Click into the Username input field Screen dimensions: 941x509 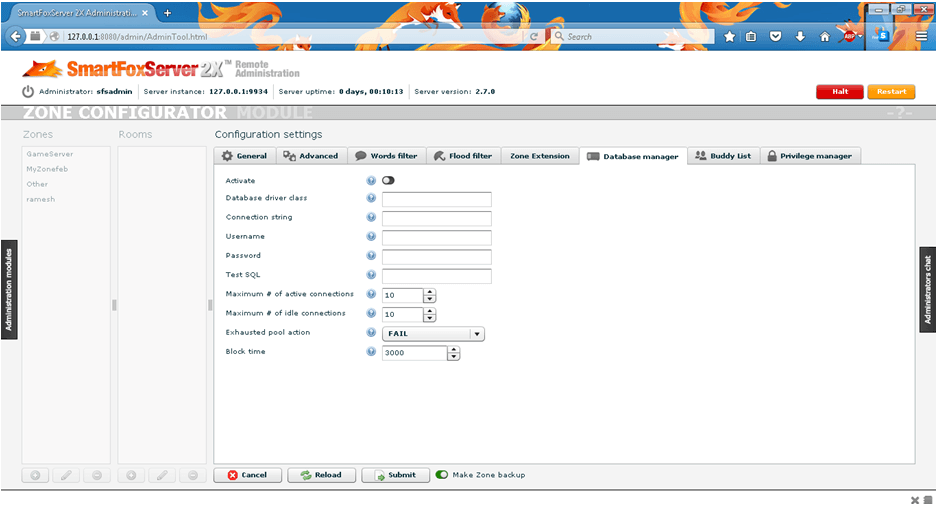[437, 238]
